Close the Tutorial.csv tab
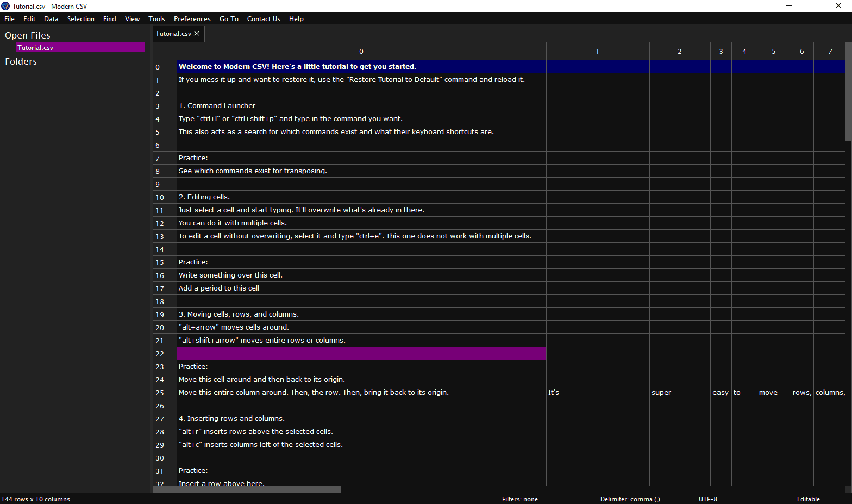852x504 pixels. (x=197, y=34)
